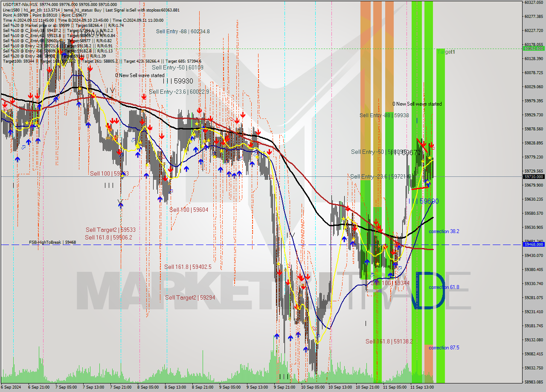Click 'Sell 161.8 | 59402.5' label
This screenshot has height=392, width=546.
[188, 267]
